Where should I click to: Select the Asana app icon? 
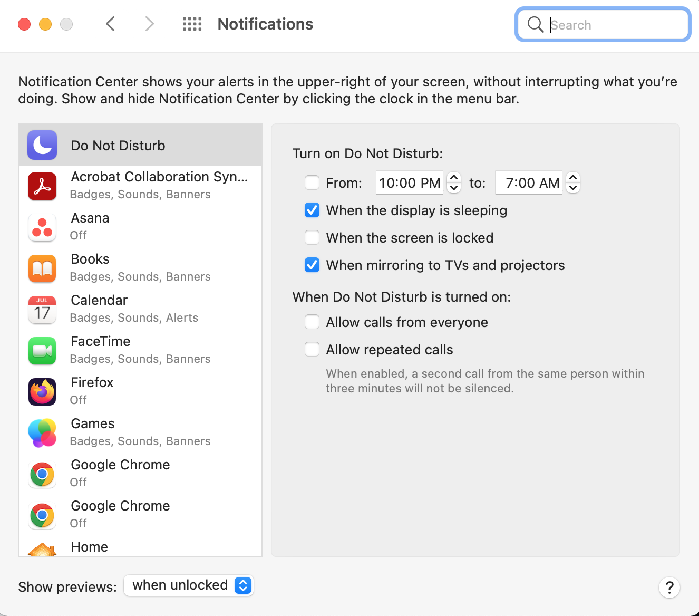pos(42,227)
